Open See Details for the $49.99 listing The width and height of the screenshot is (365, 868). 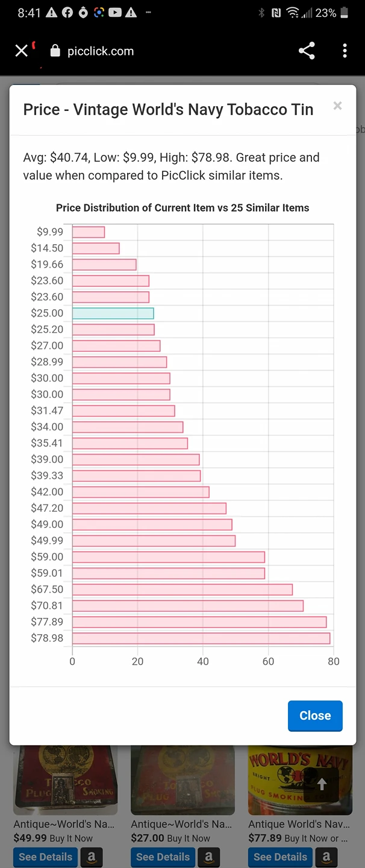(45, 857)
